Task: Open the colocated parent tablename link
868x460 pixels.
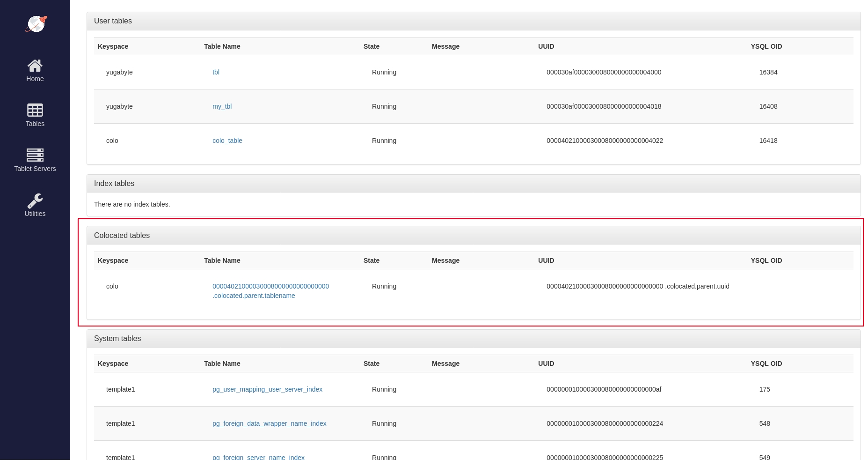Action: (270, 291)
